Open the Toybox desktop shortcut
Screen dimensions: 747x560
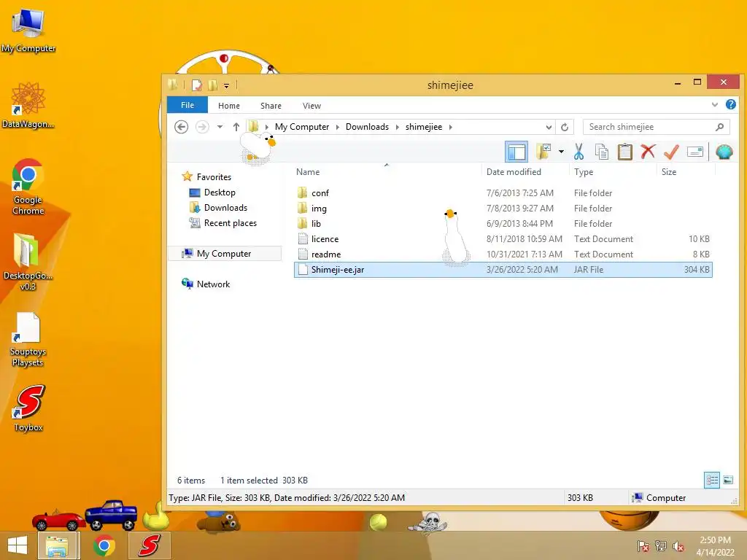click(x=28, y=408)
